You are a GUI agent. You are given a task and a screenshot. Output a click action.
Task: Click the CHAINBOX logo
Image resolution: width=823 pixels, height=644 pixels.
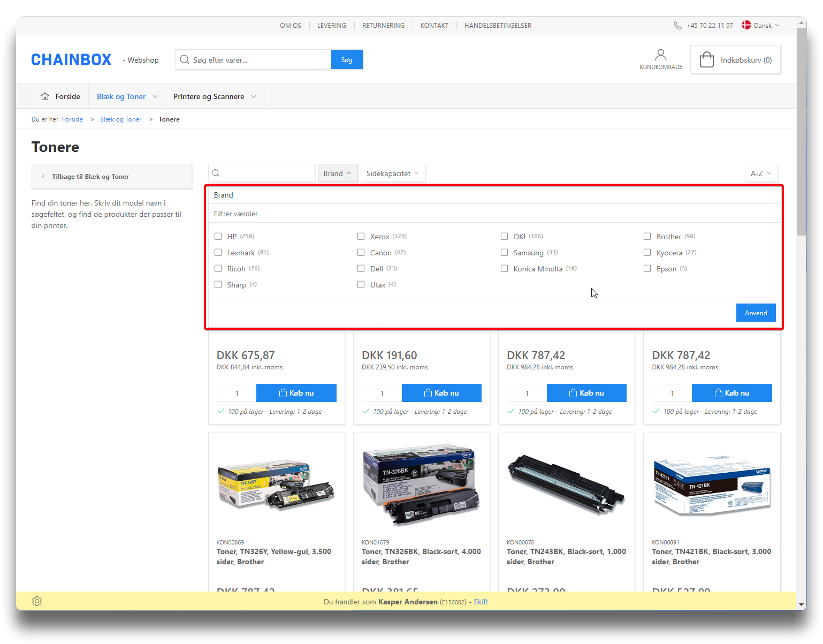click(71, 59)
